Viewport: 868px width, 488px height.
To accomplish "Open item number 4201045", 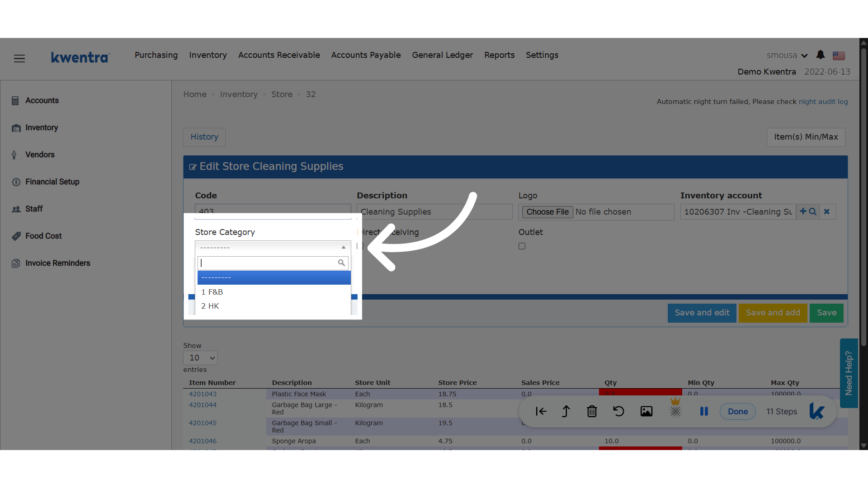I will pyautogui.click(x=203, y=423).
